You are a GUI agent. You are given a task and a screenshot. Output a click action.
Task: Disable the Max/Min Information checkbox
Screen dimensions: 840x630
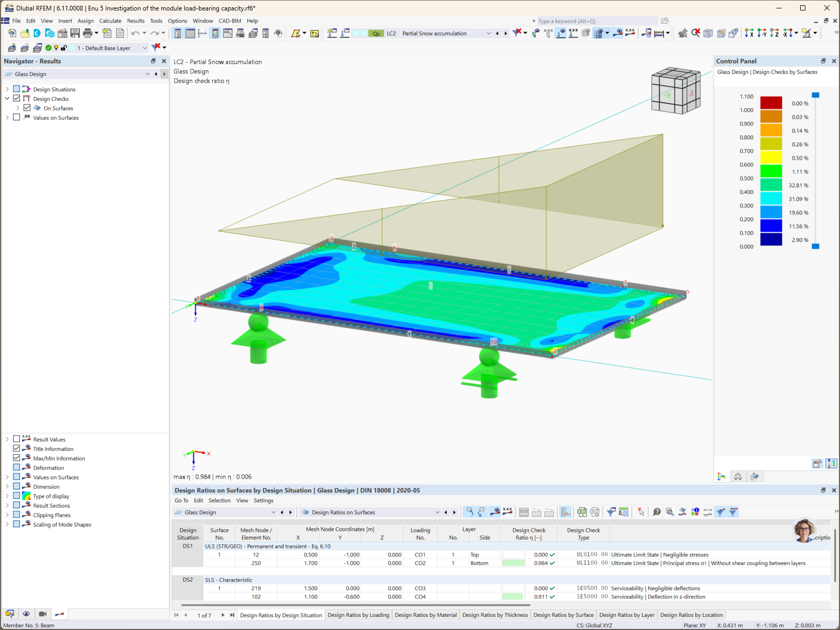tap(16, 457)
